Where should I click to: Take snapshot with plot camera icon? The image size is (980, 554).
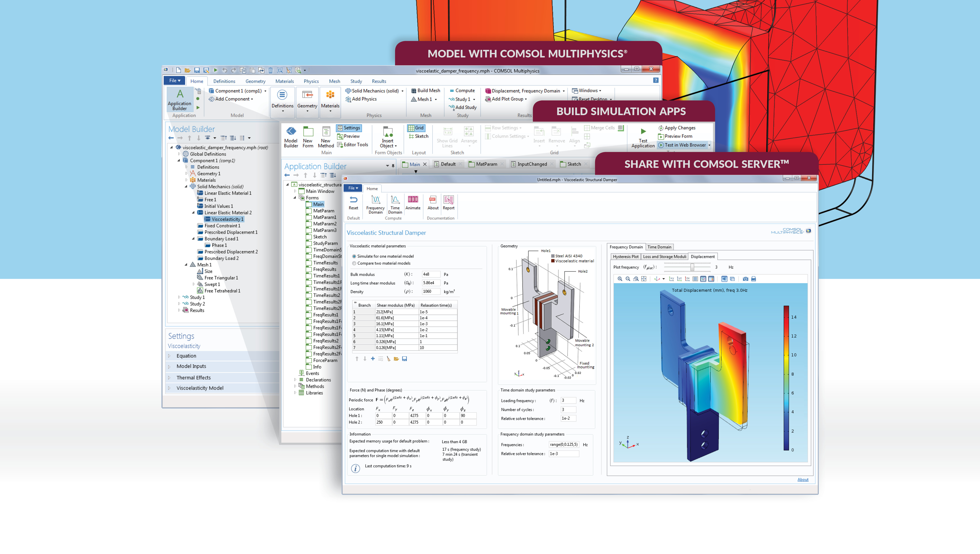745,279
